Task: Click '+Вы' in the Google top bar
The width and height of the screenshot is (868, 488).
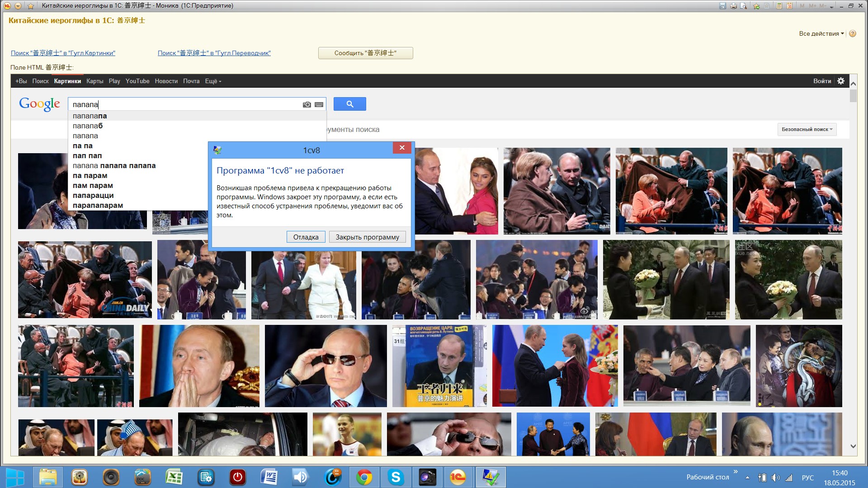Action: point(21,81)
